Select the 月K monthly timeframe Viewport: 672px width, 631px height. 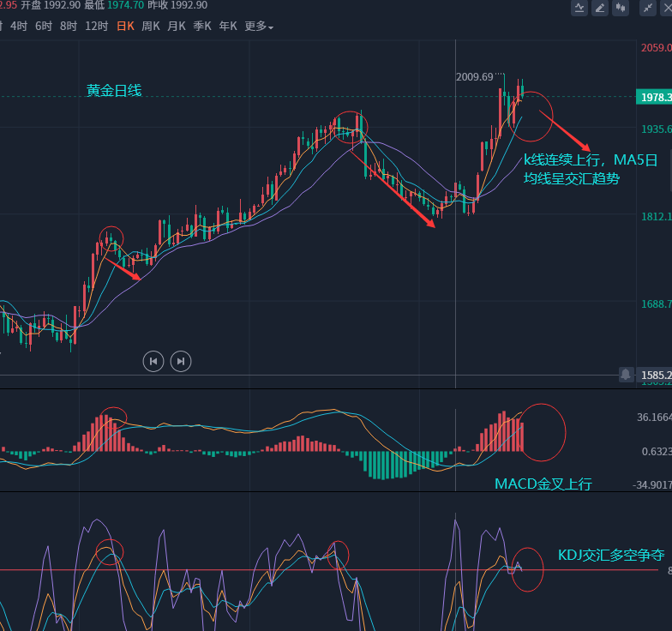177,27
